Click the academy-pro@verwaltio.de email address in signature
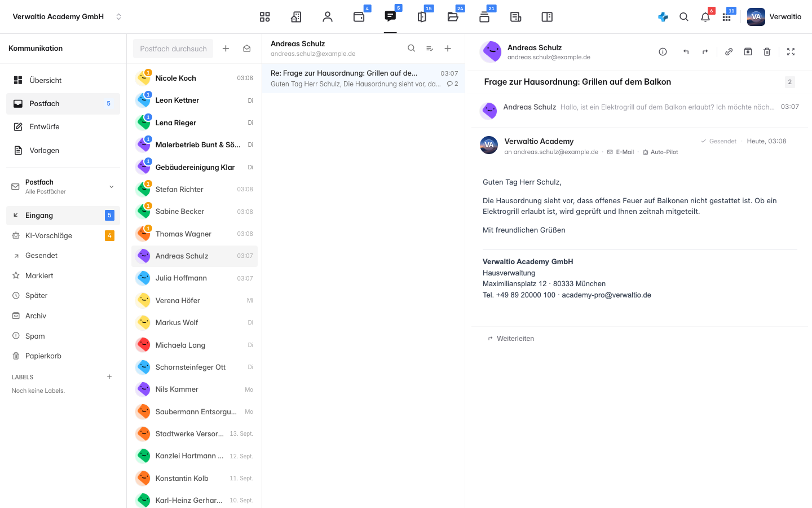Screen dimensions: 812x508 click(x=607, y=295)
